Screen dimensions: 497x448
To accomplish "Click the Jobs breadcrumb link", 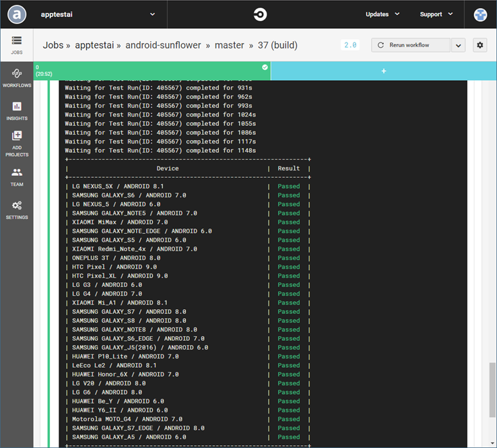I will (53, 45).
